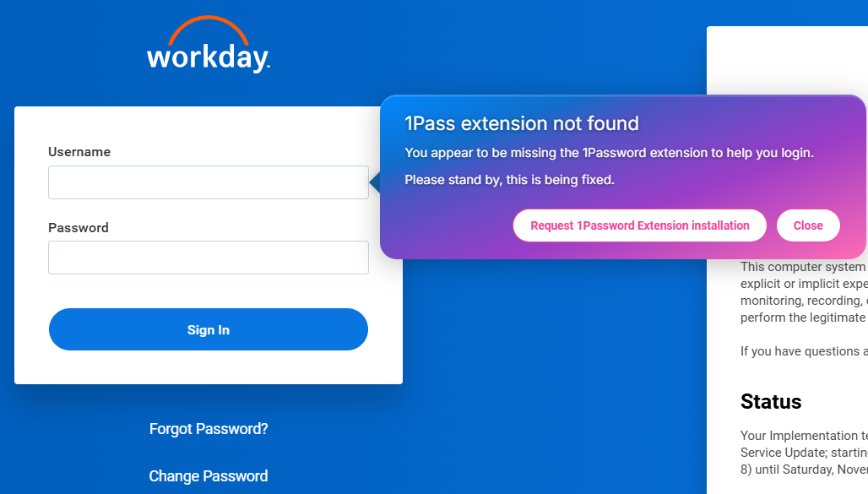Focus the Username input field
Image resolution: width=868 pixels, height=494 pixels.
tap(208, 182)
